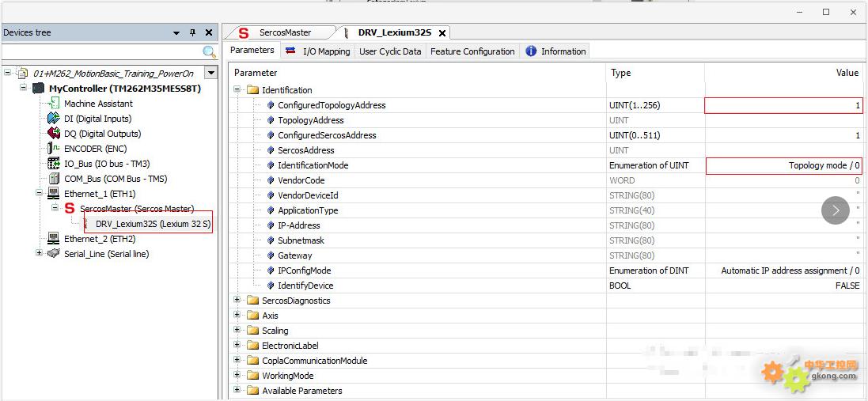
Task: Click IdentifyDevice parameter icon
Action: click(270, 286)
